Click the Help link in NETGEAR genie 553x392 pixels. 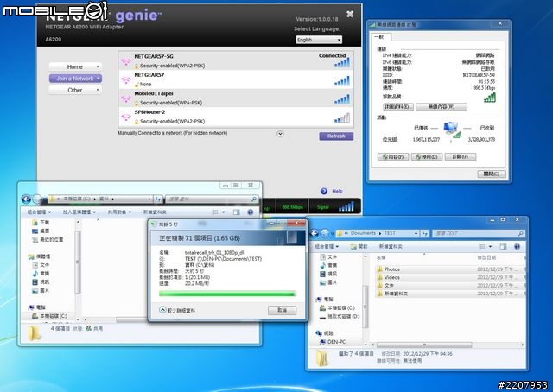point(337,191)
